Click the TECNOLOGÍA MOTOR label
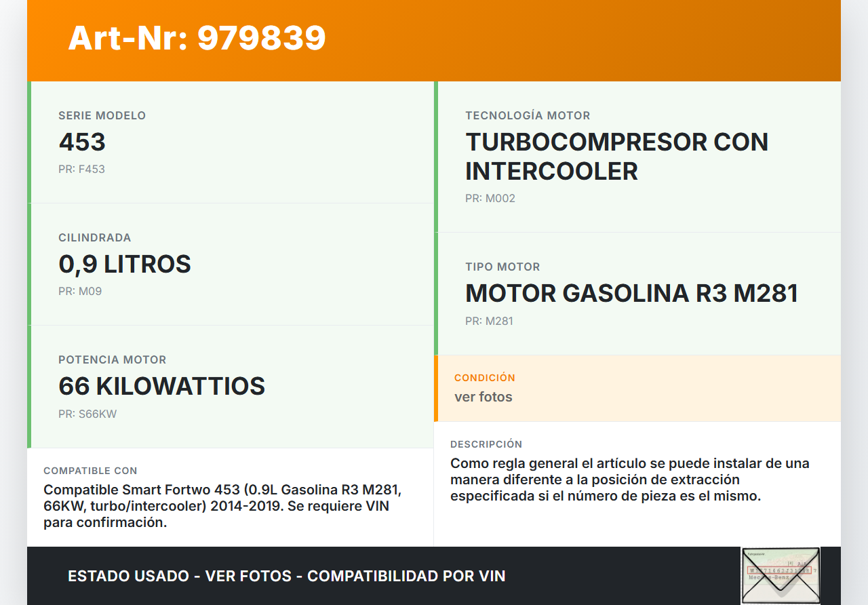This screenshot has width=868, height=605. [528, 115]
